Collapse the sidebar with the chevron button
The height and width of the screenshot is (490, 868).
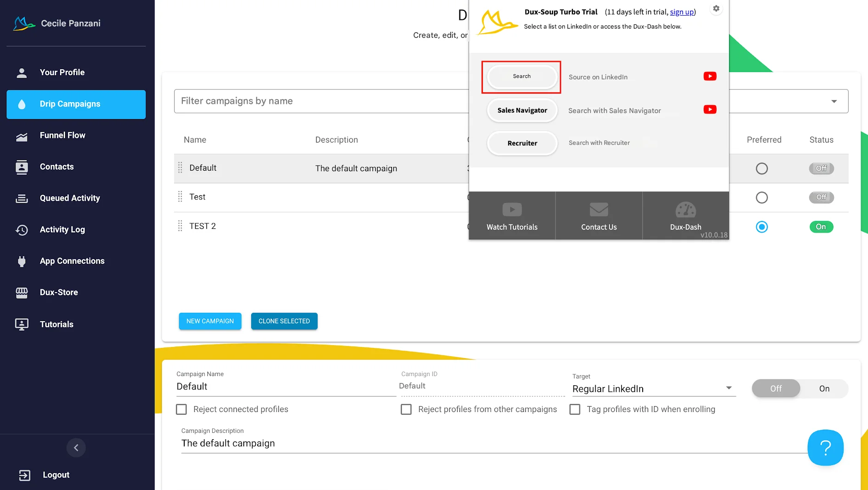pos(76,448)
